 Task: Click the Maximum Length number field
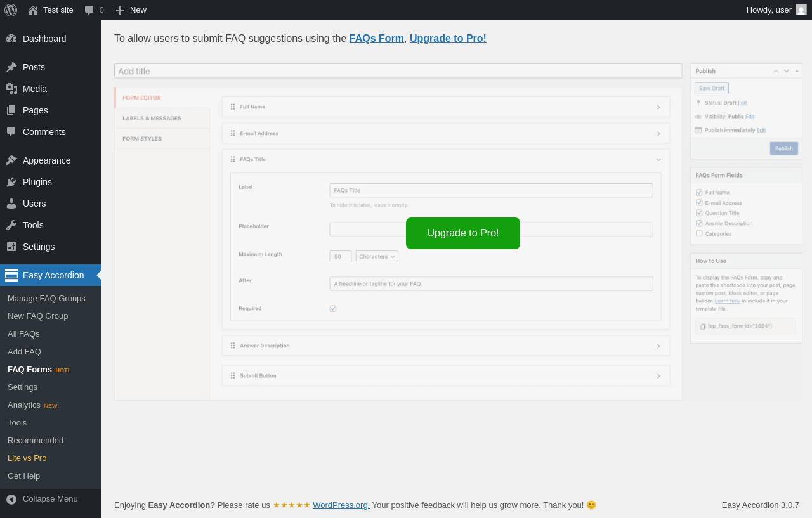pos(341,257)
